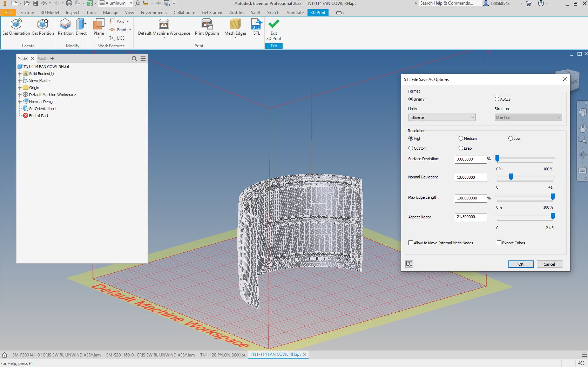588x367 pixels.
Task: Click the Pan hand icon in navigation bar
Action: (x=582, y=128)
